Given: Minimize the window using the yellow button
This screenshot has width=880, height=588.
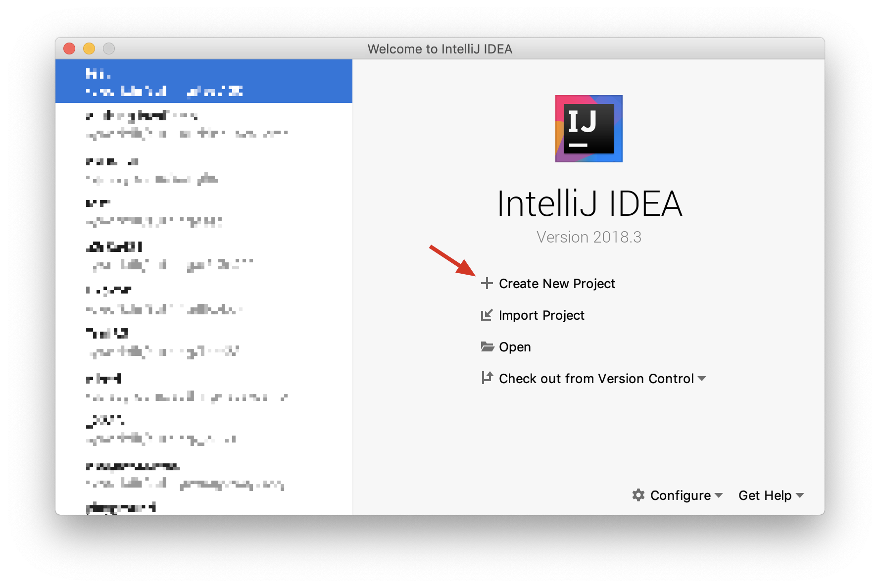Looking at the screenshot, I should point(89,49).
